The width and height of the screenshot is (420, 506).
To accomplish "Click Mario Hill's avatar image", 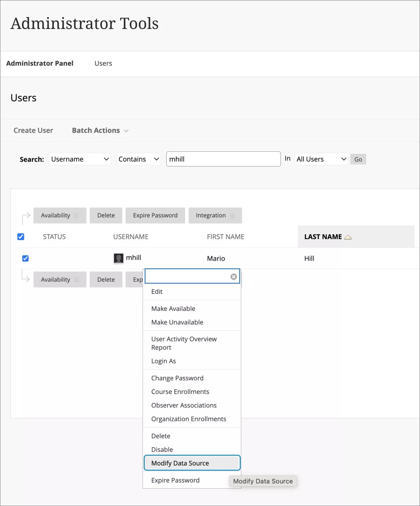I will [118, 258].
